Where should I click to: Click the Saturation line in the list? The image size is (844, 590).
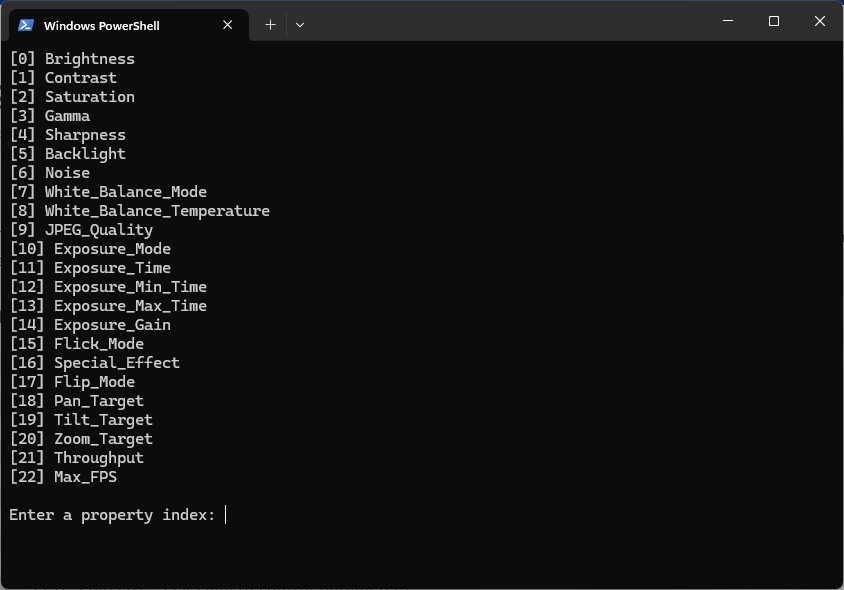89,97
